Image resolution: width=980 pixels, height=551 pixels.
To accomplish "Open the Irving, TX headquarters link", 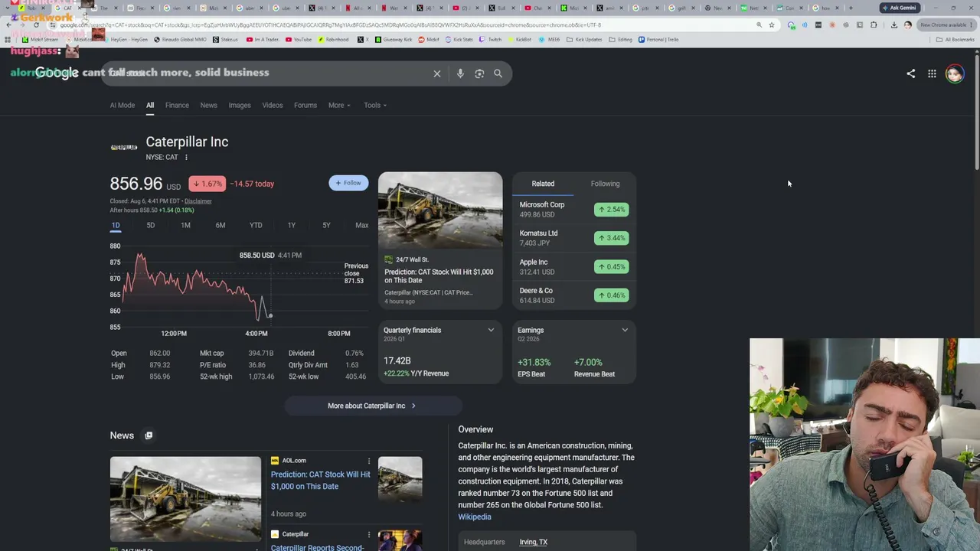I will click(534, 543).
